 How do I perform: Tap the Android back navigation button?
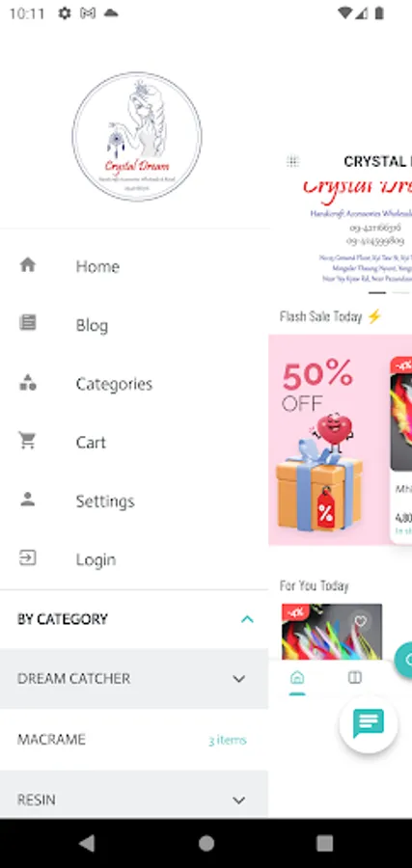[87, 843]
